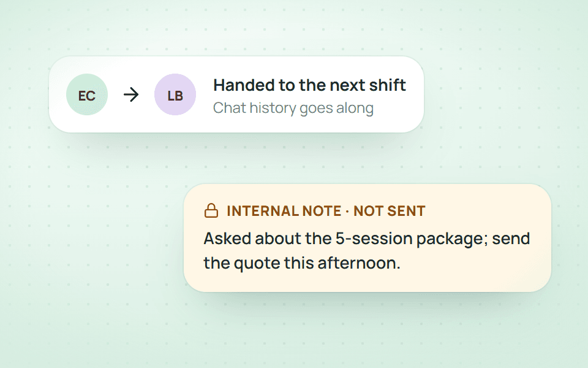Click the "Asked about the 5-session package" line
The width and height of the screenshot is (588, 368).
point(345,239)
